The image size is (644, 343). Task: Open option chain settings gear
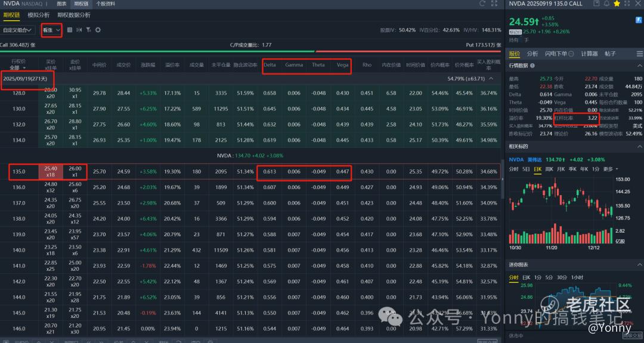[98, 30]
